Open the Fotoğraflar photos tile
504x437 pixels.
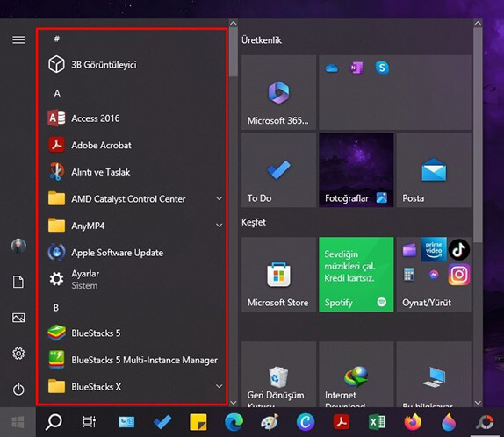coord(356,170)
